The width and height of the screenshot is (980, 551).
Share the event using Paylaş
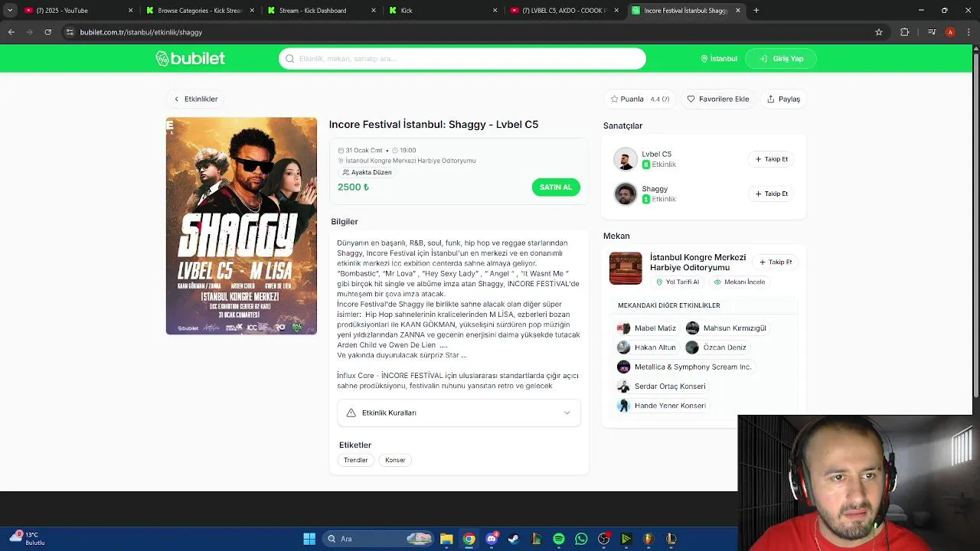pos(783,99)
